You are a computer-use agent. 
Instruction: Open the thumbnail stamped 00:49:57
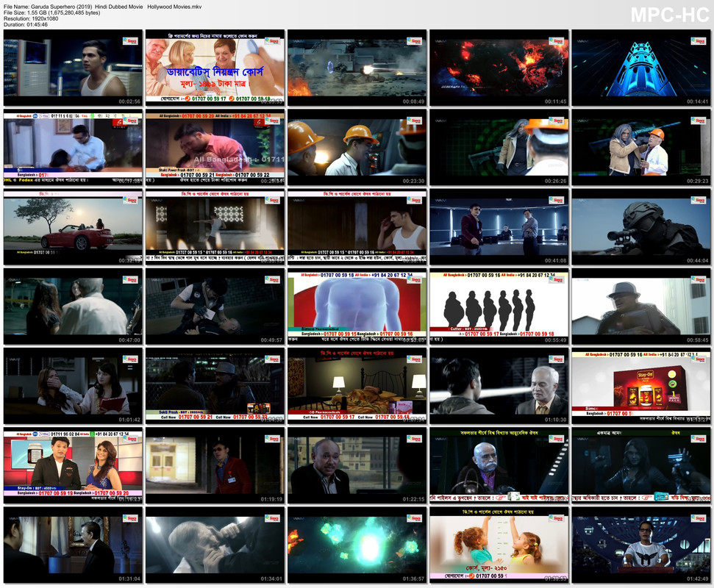tap(215, 306)
